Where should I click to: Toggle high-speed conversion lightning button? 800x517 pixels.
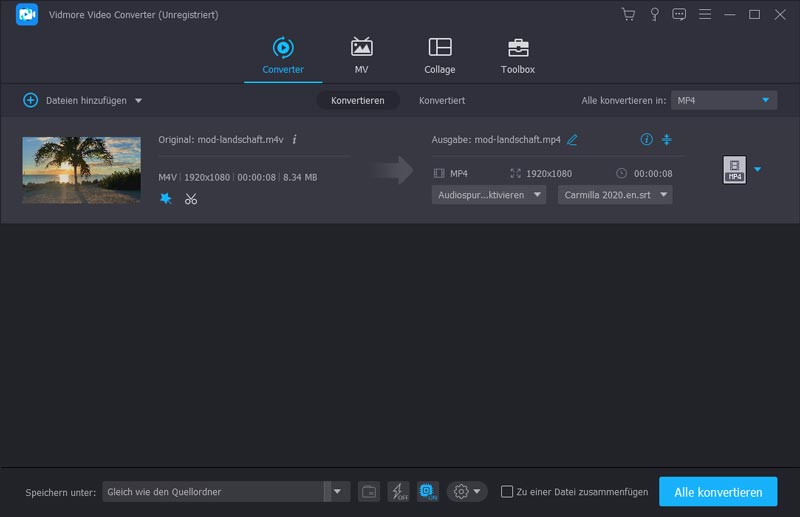coord(398,491)
